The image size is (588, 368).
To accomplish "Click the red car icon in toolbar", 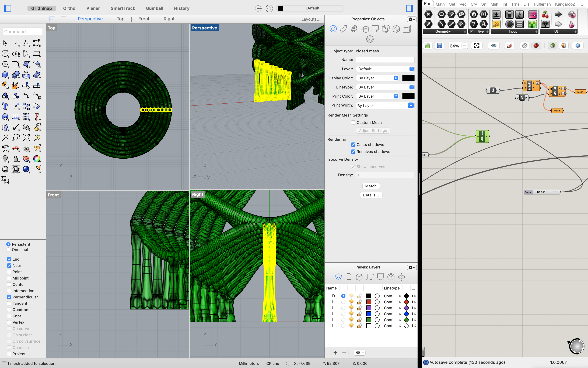I will point(16,148).
